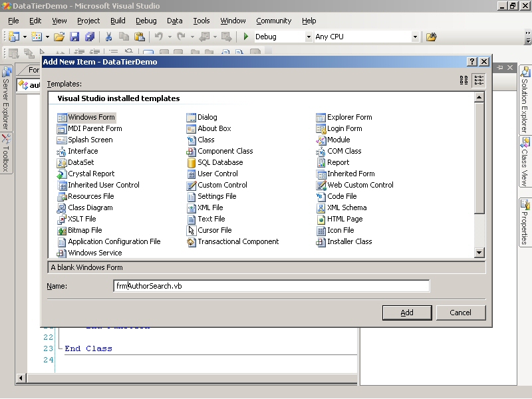Select the Application Configuration File template
The width and height of the screenshot is (532, 399).
(x=109, y=241)
